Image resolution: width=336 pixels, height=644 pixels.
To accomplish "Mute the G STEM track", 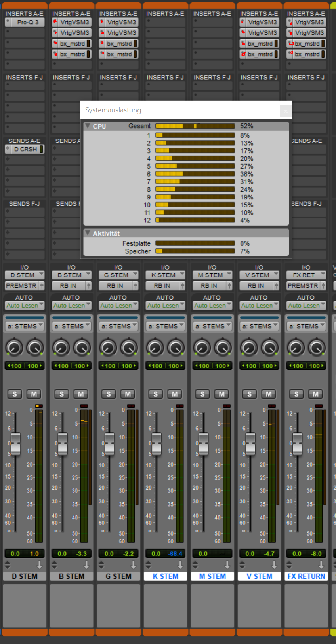I will coord(128,394).
